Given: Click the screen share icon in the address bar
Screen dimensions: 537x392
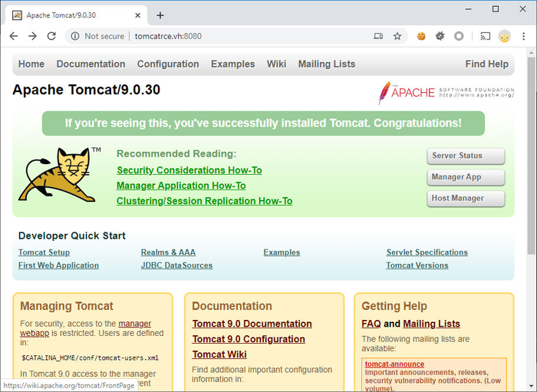Looking at the screenshot, I should pyautogui.click(x=378, y=36).
